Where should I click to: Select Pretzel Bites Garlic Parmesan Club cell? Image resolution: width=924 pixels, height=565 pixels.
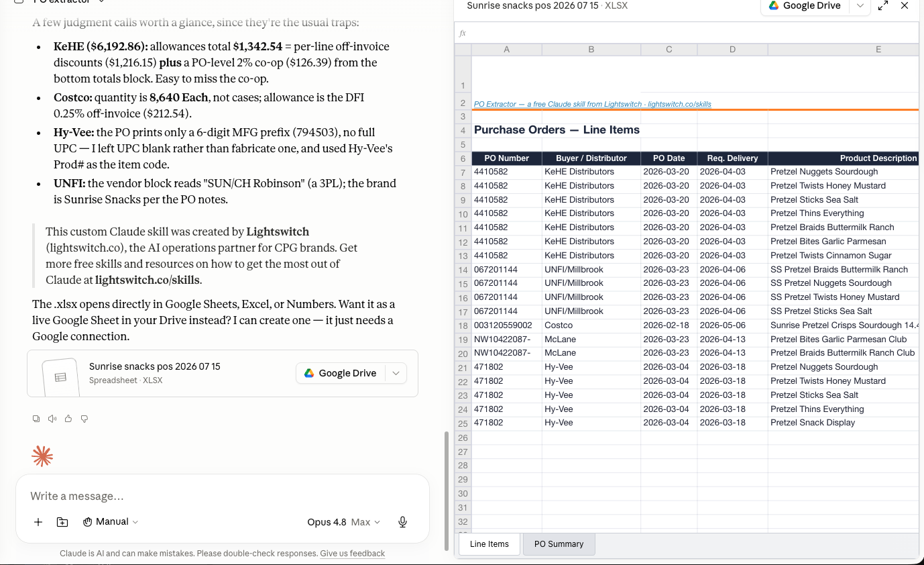pos(844,340)
